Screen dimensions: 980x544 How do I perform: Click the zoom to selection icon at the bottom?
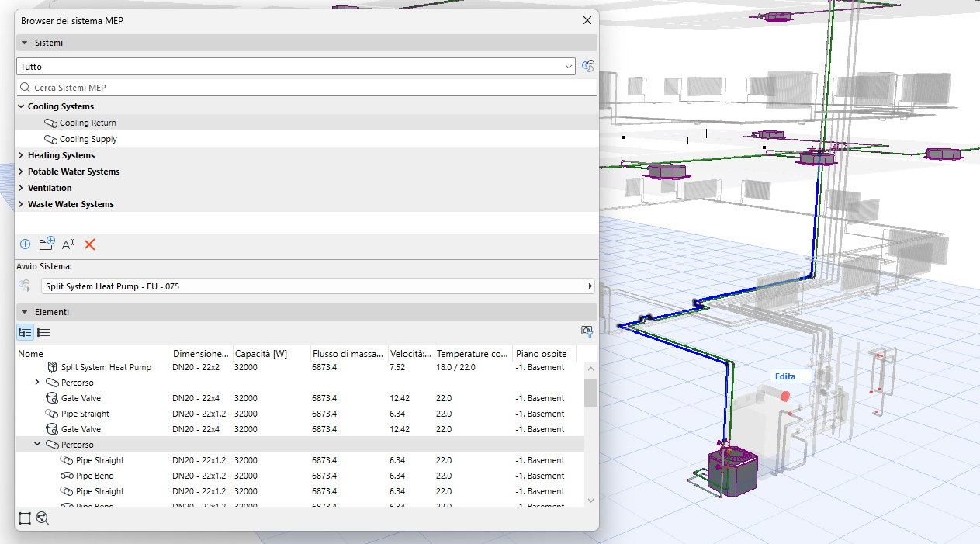coord(43,518)
